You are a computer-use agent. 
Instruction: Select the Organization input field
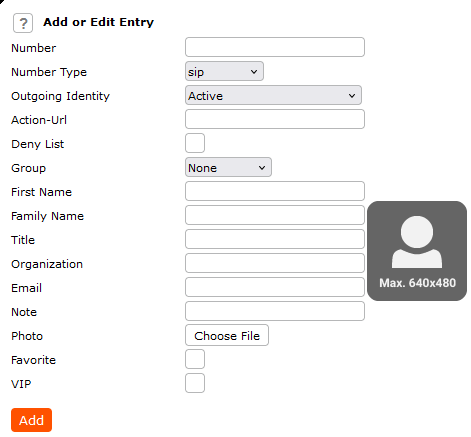click(x=275, y=263)
